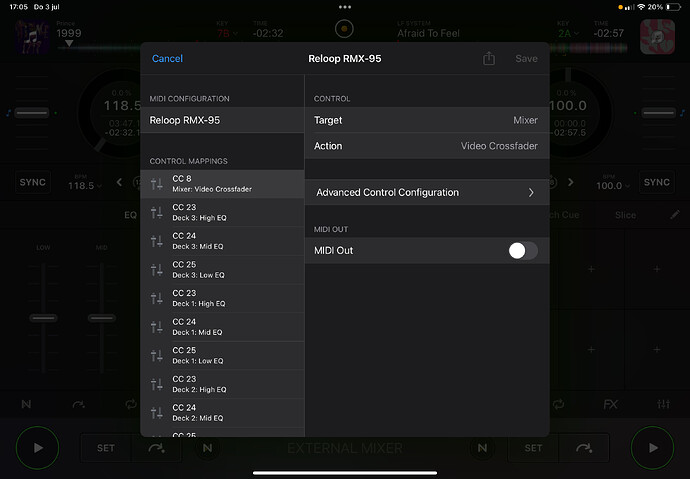Tap the right round N button near External Mixer

point(482,448)
